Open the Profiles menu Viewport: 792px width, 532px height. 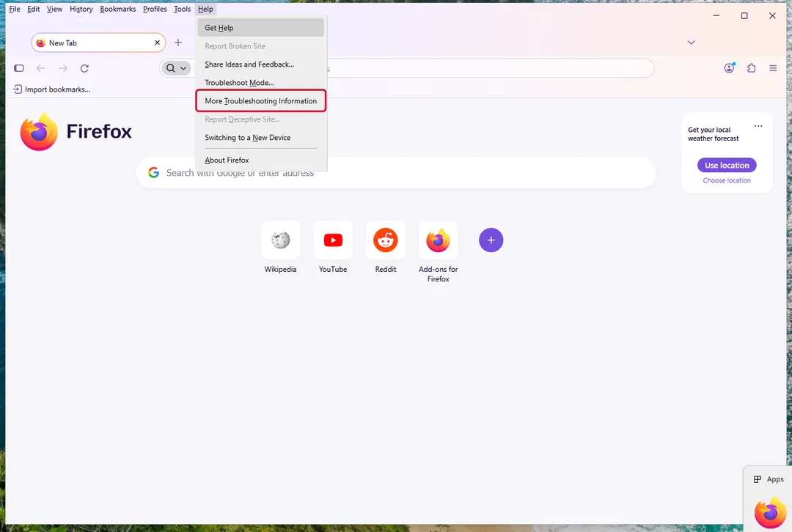pyautogui.click(x=155, y=9)
